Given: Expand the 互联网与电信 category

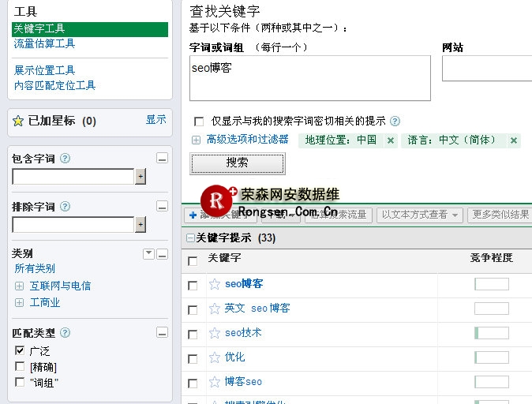Looking at the screenshot, I should point(20,286).
